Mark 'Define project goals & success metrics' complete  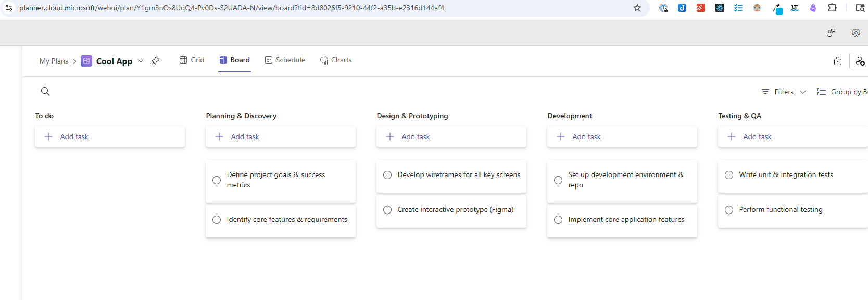click(x=217, y=180)
